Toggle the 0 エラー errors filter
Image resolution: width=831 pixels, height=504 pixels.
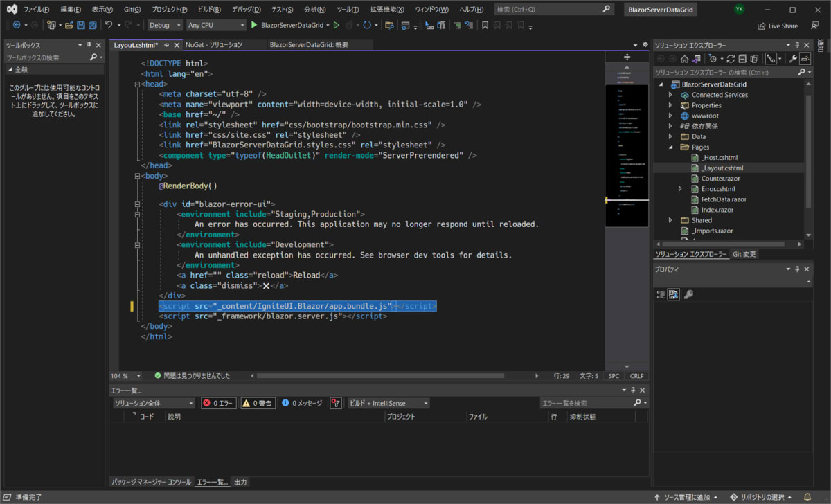coord(219,403)
